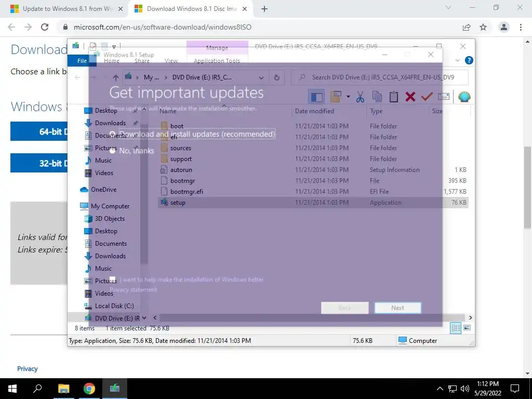Click the Rename icon in toolbar

(444, 97)
